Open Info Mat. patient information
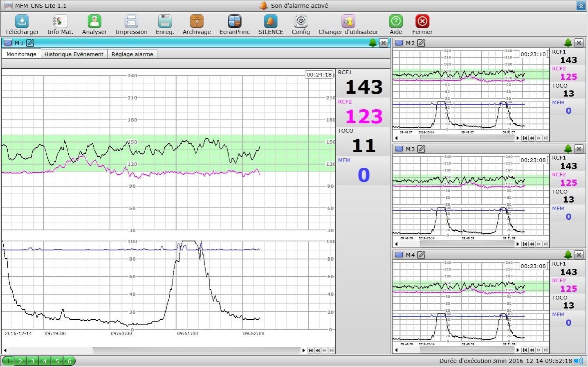The height and width of the screenshot is (367, 588). click(x=60, y=21)
